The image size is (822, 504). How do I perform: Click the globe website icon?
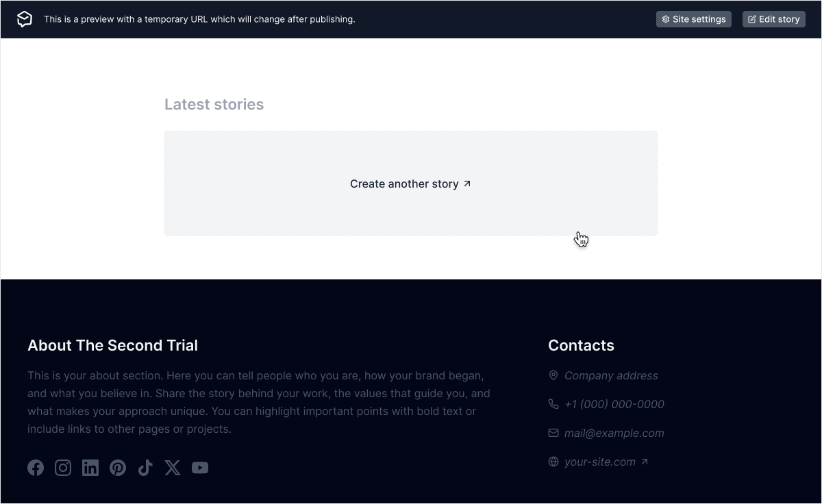point(553,462)
